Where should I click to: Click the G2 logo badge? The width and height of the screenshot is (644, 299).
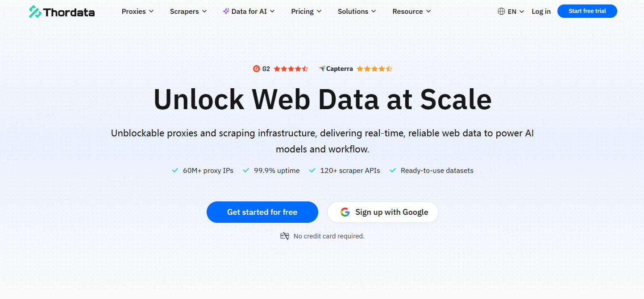(x=257, y=69)
